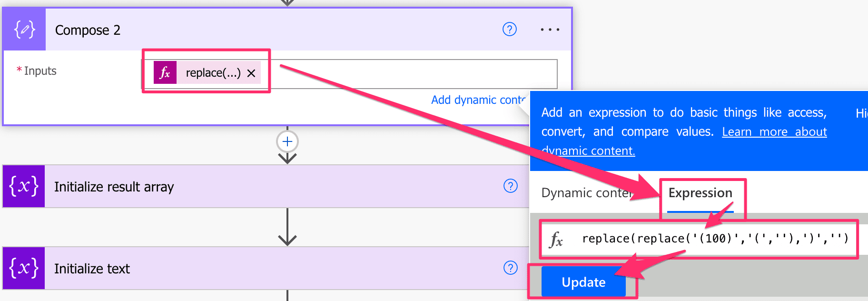The height and width of the screenshot is (301, 868).
Task: Click the plus icon to insert a new step
Action: tap(286, 141)
